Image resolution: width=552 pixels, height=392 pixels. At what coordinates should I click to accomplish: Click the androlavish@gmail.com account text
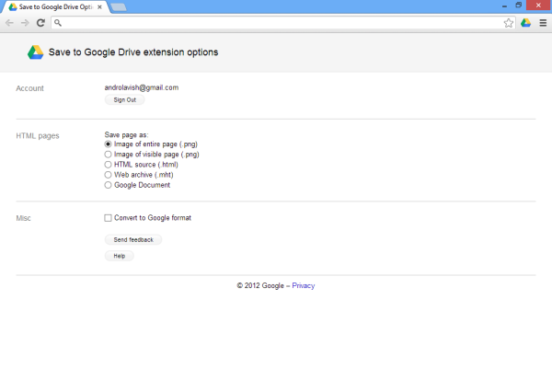[142, 87]
